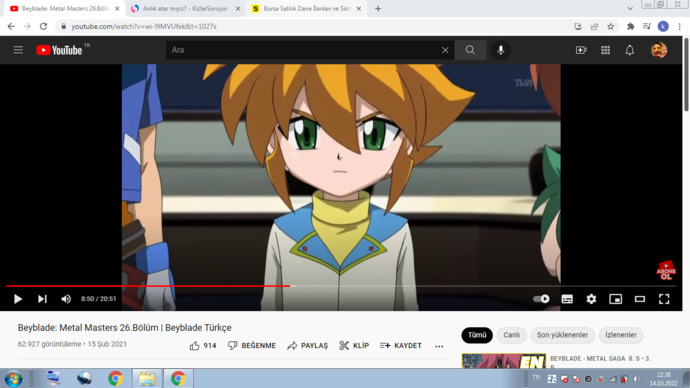Select the Tümü filter chip
Image resolution: width=690 pixels, height=388 pixels.
477,335
